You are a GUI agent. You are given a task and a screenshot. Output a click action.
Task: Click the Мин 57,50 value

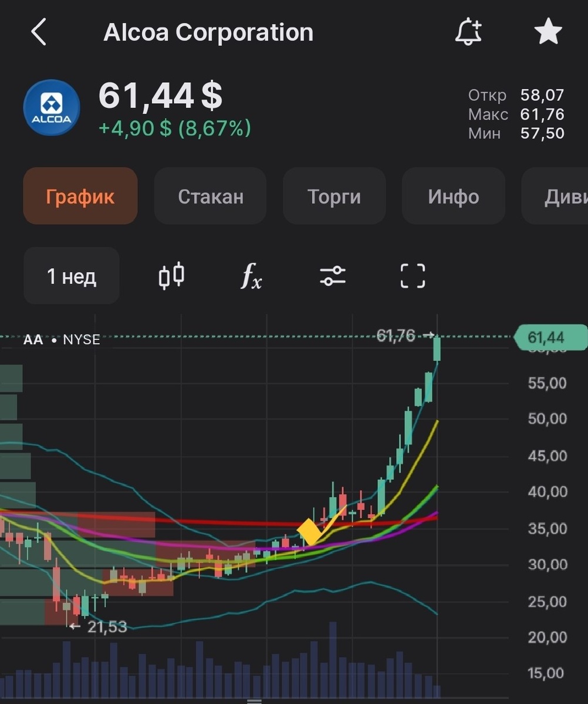tap(542, 133)
